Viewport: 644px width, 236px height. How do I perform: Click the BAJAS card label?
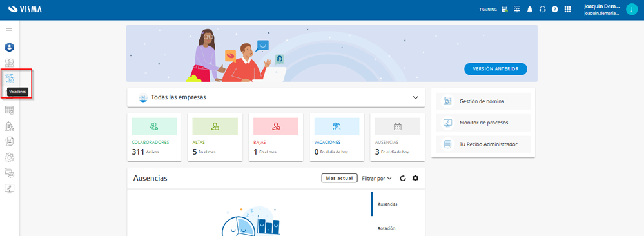[x=260, y=143]
